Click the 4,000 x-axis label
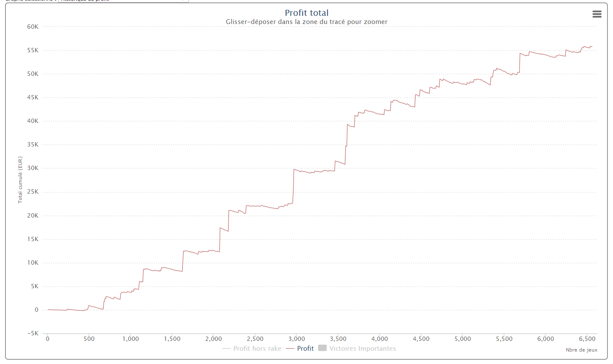 coord(380,339)
